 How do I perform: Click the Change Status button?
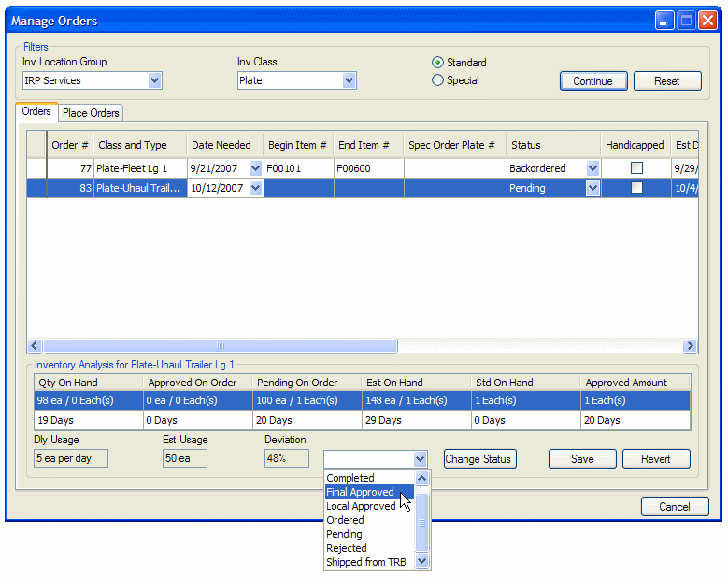pos(479,459)
